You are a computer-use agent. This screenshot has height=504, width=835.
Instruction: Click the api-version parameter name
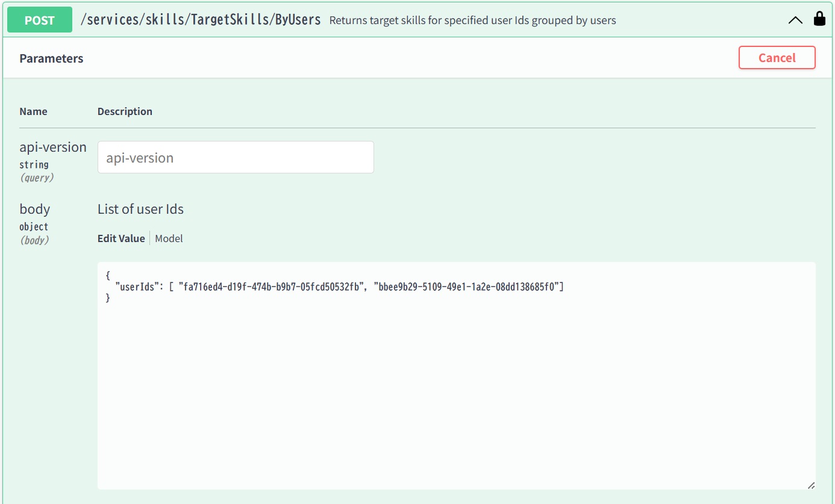53,148
